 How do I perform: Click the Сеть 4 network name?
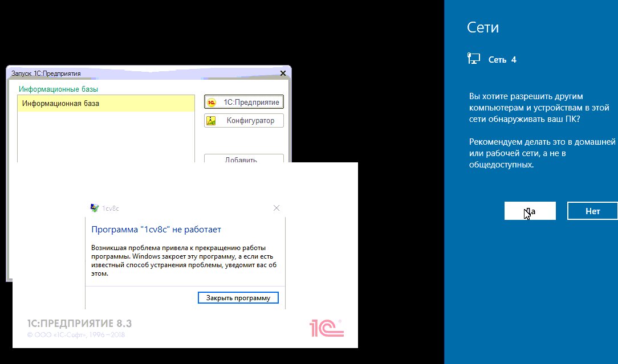502,59
